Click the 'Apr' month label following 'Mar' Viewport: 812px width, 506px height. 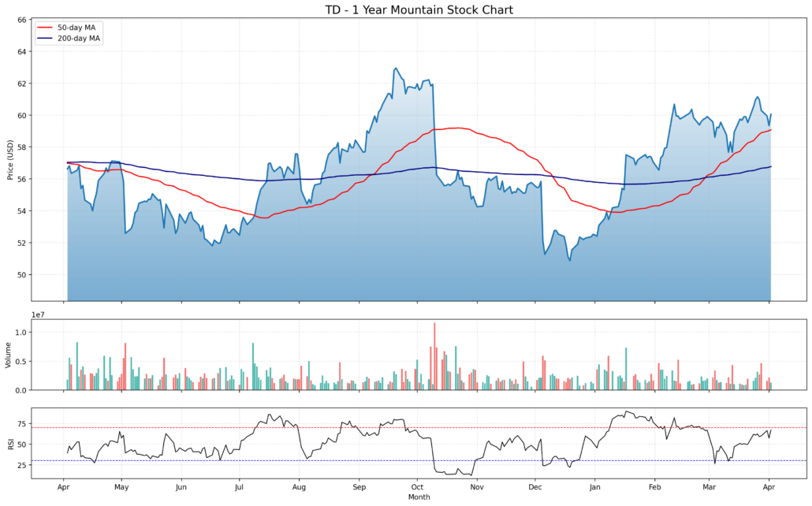(x=769, y=487)
